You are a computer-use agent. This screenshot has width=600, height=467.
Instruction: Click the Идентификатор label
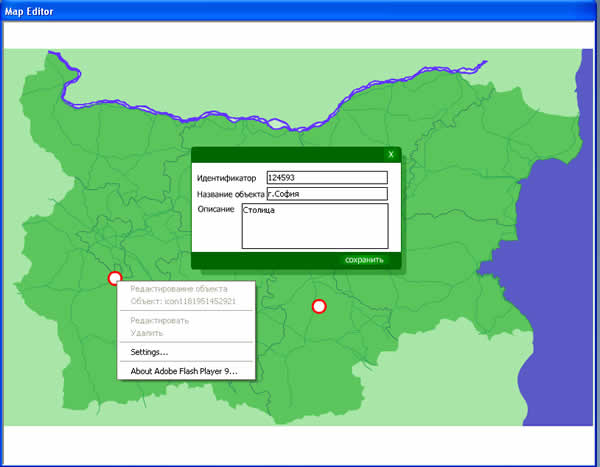tap(226, 178)
